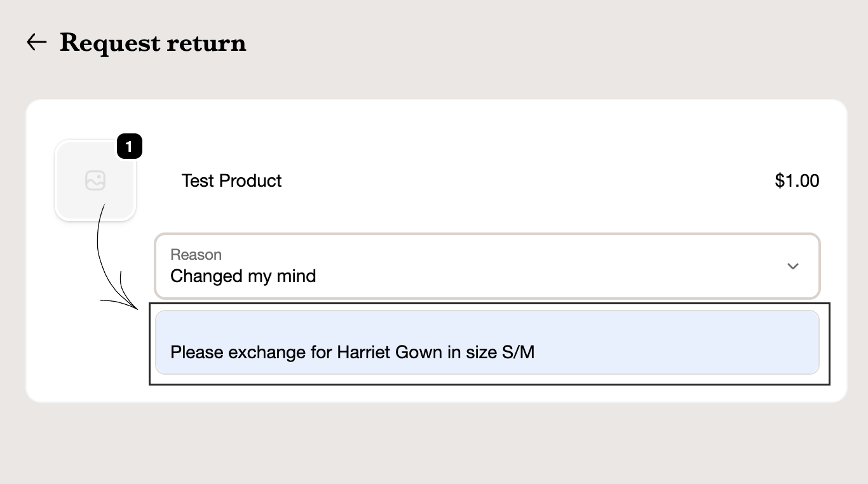Click the 'Request return' page heading
This screenshot has height=484, width=868.
pyautogui.click(x=153, y=43)
